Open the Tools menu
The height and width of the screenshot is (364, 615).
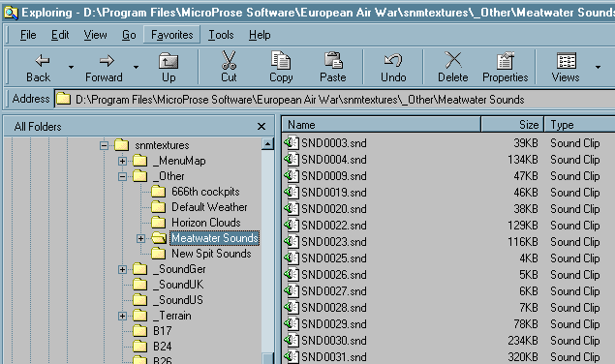221,35
